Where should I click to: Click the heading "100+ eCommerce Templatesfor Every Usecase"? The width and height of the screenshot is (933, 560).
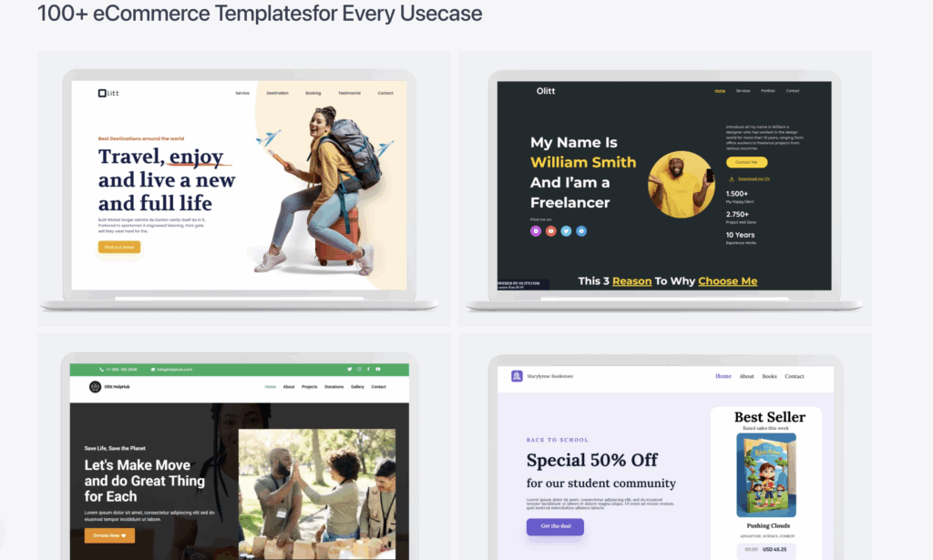260,13
